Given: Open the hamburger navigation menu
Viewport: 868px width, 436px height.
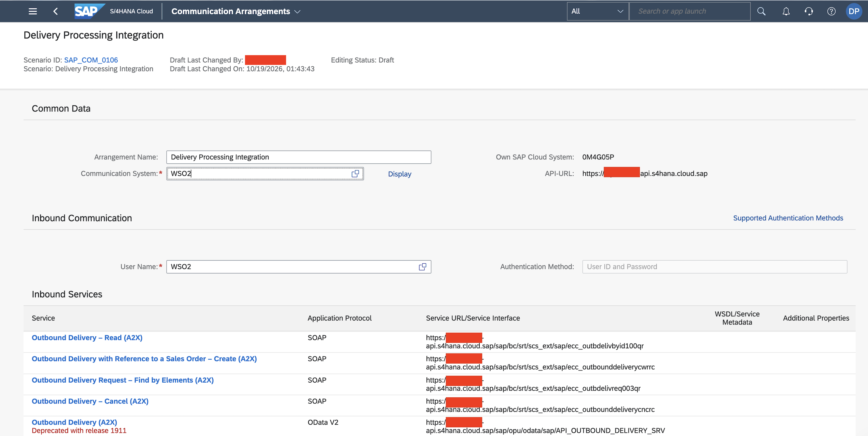Looking at the screenshot, I should click(33, 11).
